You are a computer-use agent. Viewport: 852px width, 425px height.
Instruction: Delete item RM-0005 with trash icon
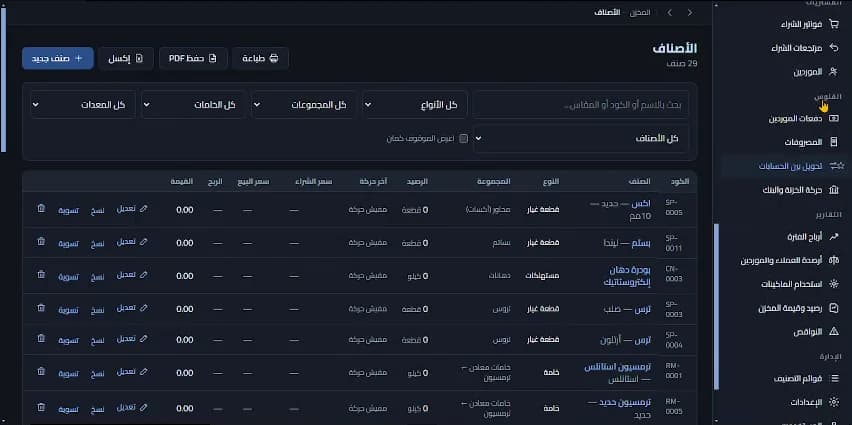tap(41, 407)
